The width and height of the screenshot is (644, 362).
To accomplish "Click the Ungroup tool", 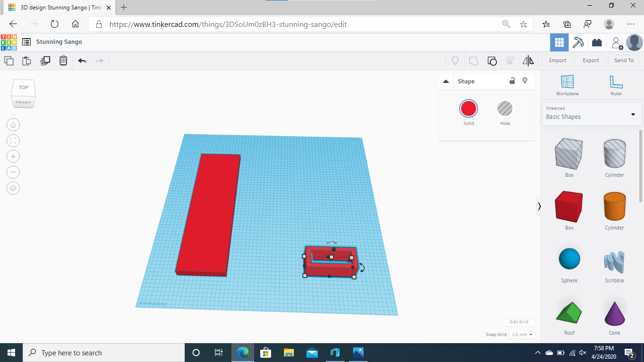I will point(492,60).
